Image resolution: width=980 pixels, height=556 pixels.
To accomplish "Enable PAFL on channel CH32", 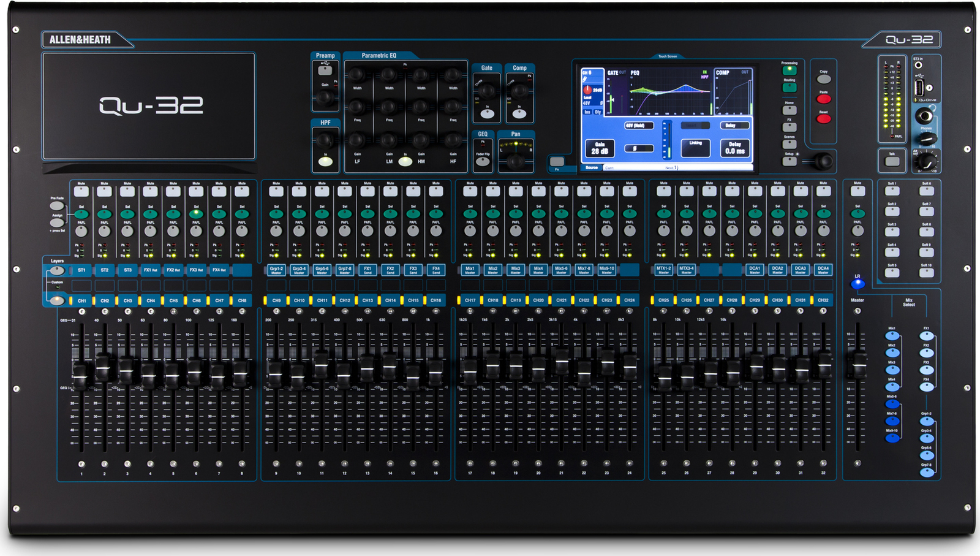I will (823, 232).
